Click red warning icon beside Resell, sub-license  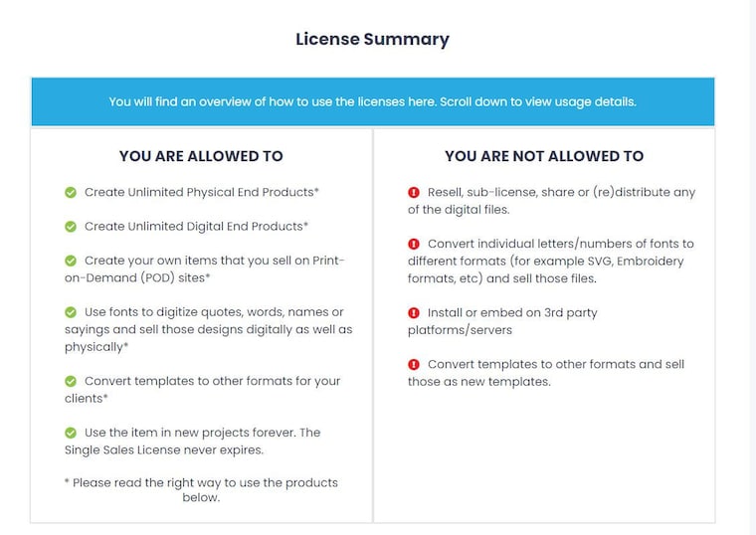(414, 193)
